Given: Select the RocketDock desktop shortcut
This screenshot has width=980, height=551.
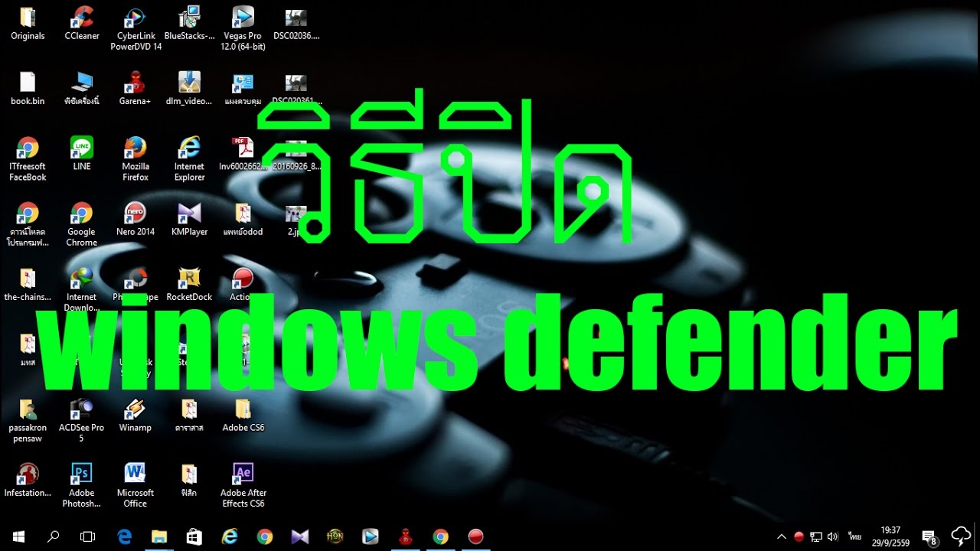Looking at the screenshot, I should 189,285.
